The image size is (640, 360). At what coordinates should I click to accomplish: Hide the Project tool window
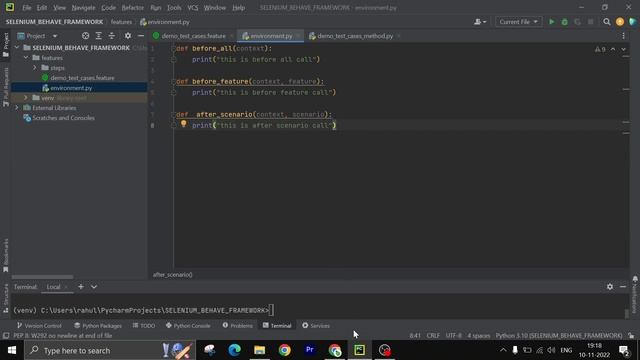[140, 36]
